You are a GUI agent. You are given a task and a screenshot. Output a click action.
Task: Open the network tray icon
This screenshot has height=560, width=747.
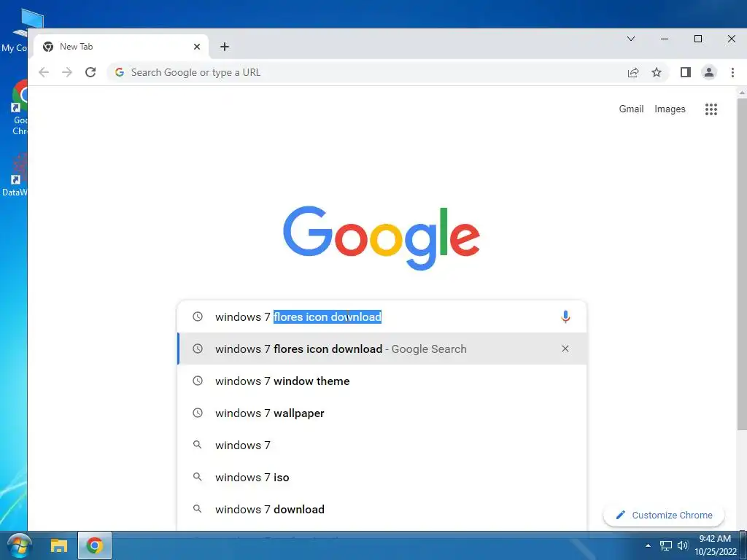click(665, 545)
